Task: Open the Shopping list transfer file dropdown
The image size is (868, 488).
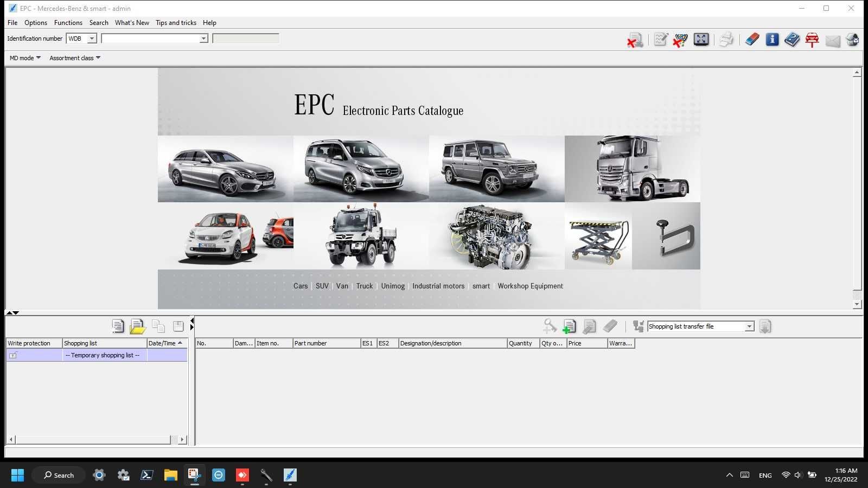Action: pos(749,326)
